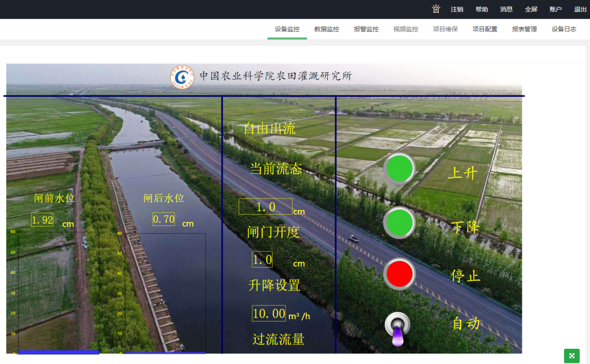Click the 当前流态 label
The width and height of the screenshot is (590, 364).
click(x=276, y=168)
